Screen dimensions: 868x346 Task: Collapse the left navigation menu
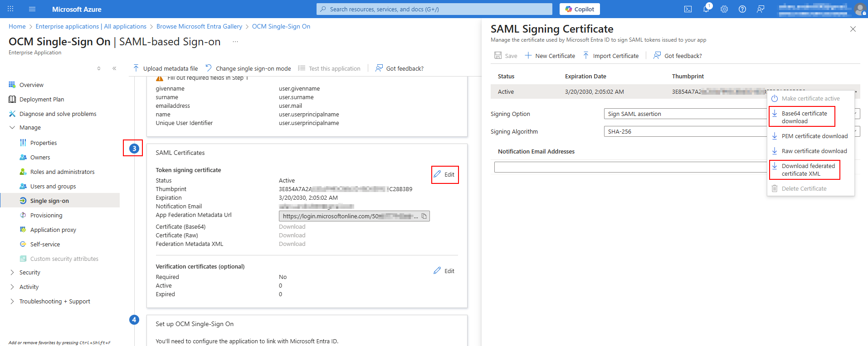114,68
